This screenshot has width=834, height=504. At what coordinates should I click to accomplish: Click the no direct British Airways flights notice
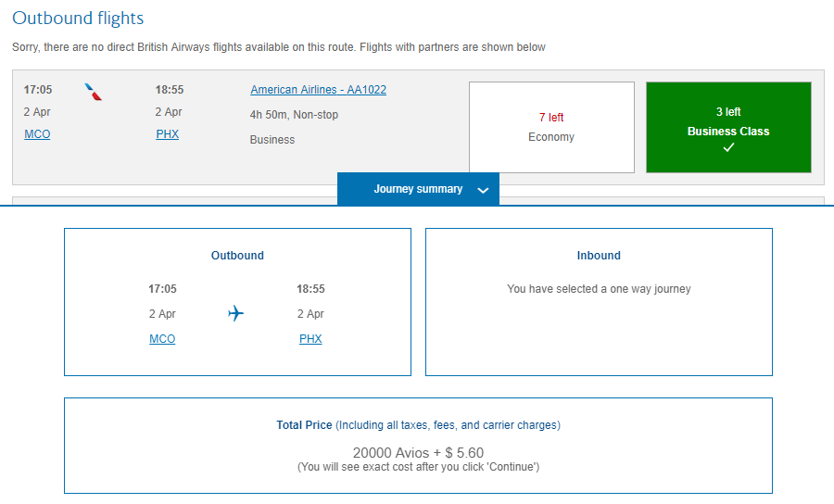[279, 47]
